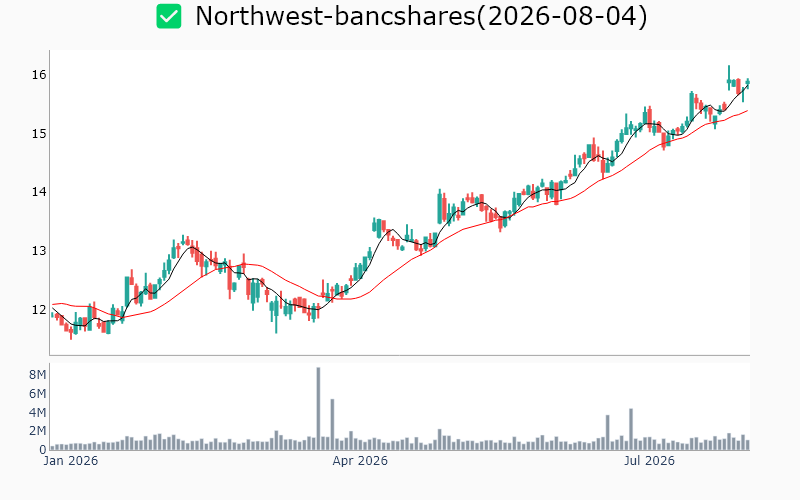Click the highest candlestick wick above 16
The width and height of the screenshot is (800, 500).
[x=729, y=72]
